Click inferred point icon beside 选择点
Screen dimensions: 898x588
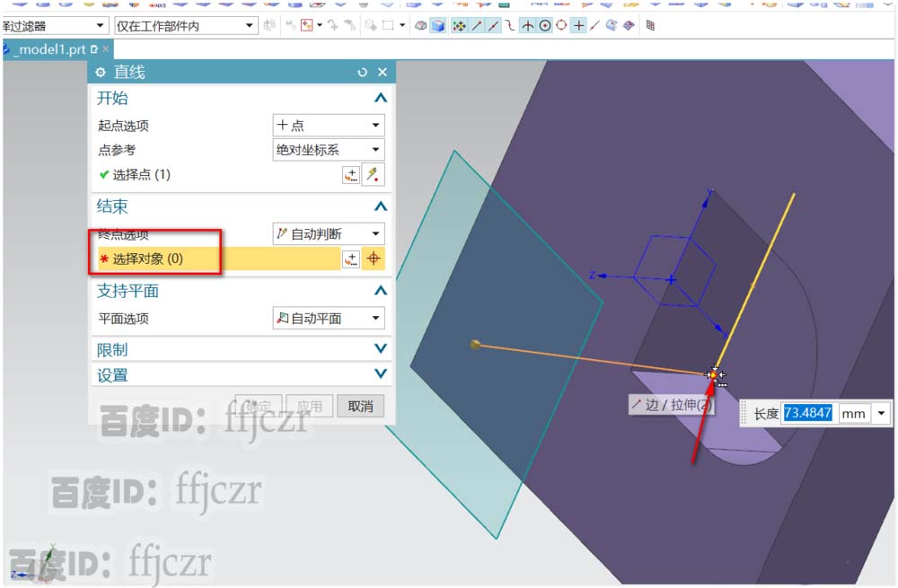pos(374,175)
